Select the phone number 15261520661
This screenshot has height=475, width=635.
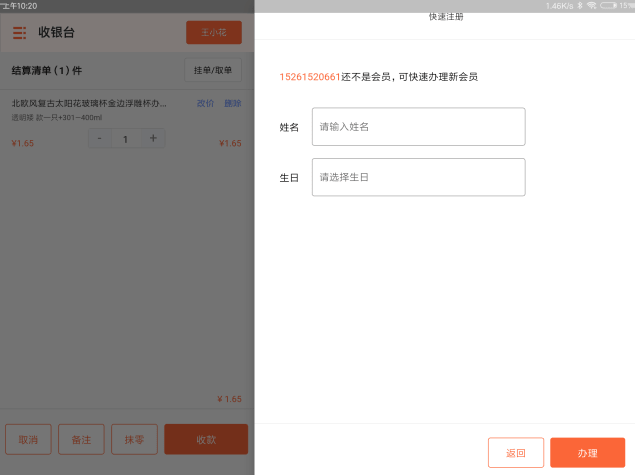pos(310,77)
